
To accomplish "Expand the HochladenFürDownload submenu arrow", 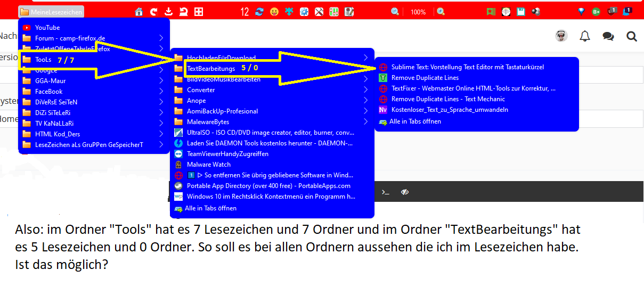I will (365, 58).
